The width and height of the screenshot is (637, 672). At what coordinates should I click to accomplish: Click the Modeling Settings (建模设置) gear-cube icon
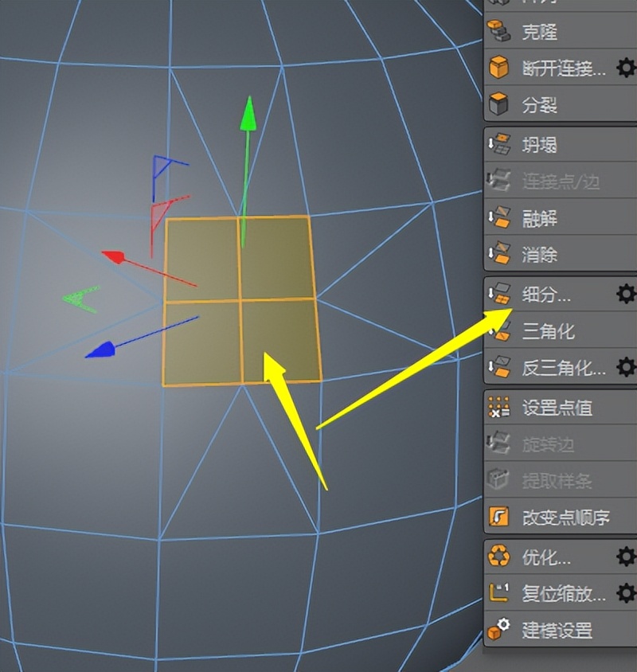pos(500,630)
